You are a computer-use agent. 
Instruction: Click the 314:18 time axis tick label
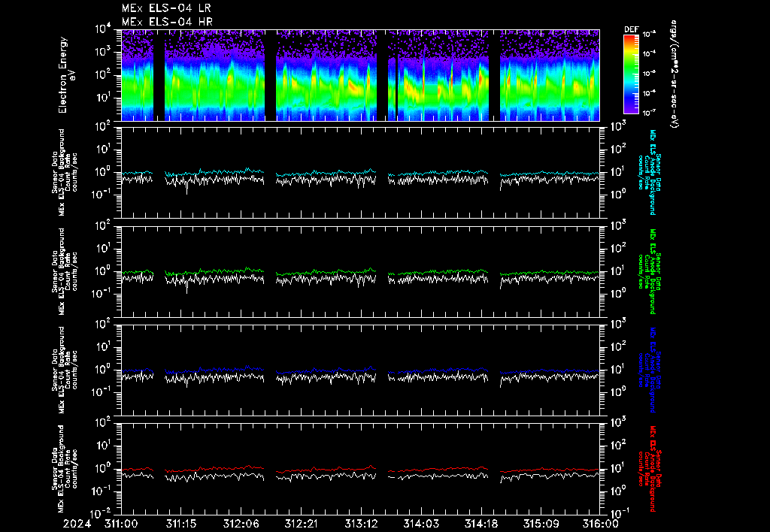coord(481,522)
